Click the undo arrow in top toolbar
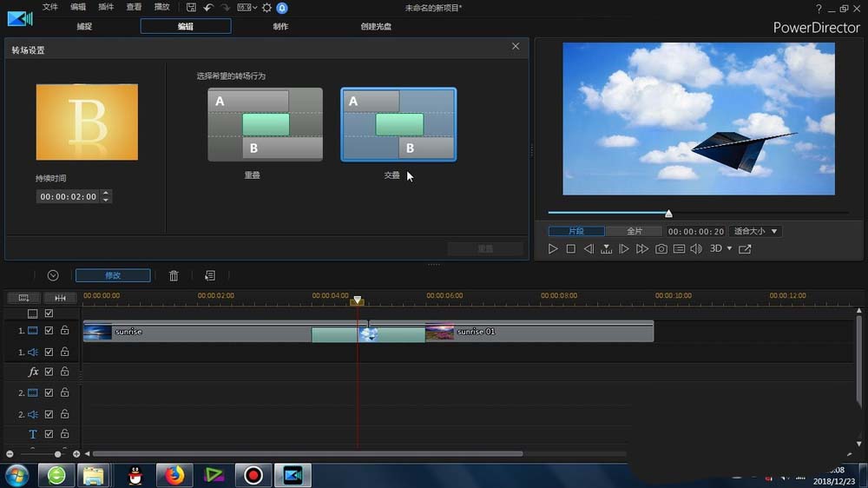Image resolution: width=868 pixels, height=488 pixels. (x=208, y=8)
